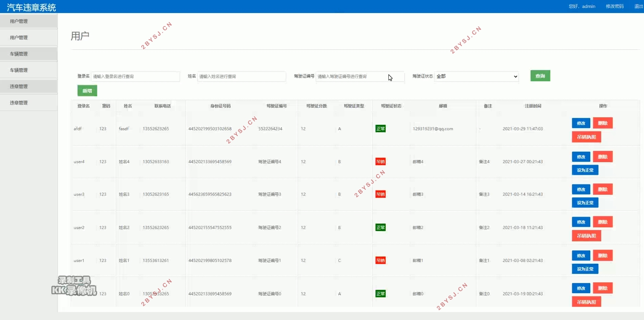Viewport: 644px width, 320px height.
Task: Click 吊销执照 for user afdf
Action: click(586, 137)
